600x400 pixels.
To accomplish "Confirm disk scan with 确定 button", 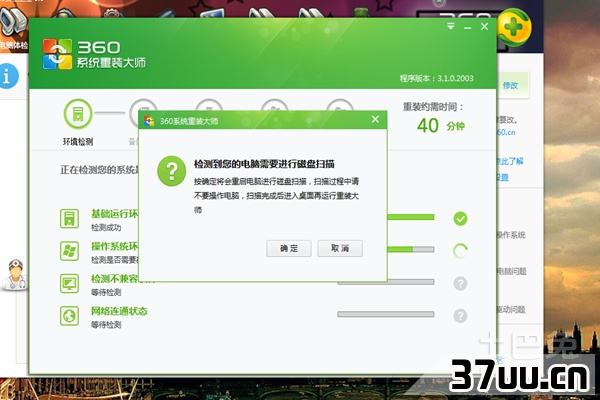I will point(289,248).
